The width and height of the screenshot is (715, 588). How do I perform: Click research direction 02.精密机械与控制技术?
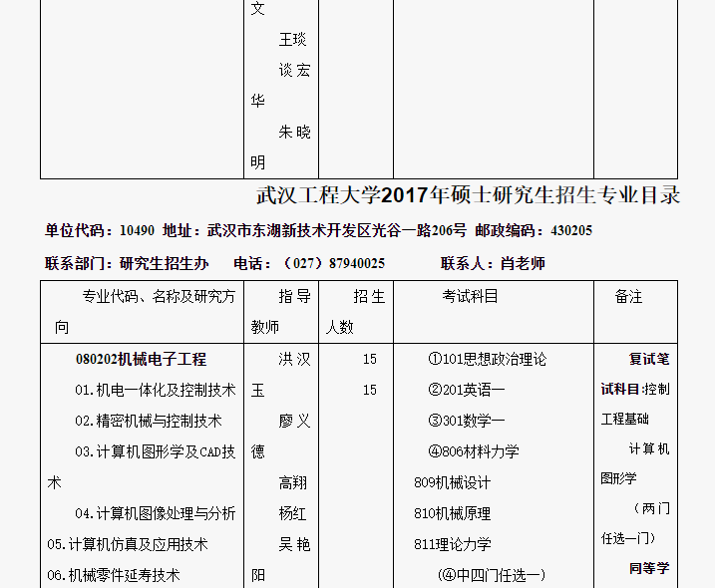[149, 421]
